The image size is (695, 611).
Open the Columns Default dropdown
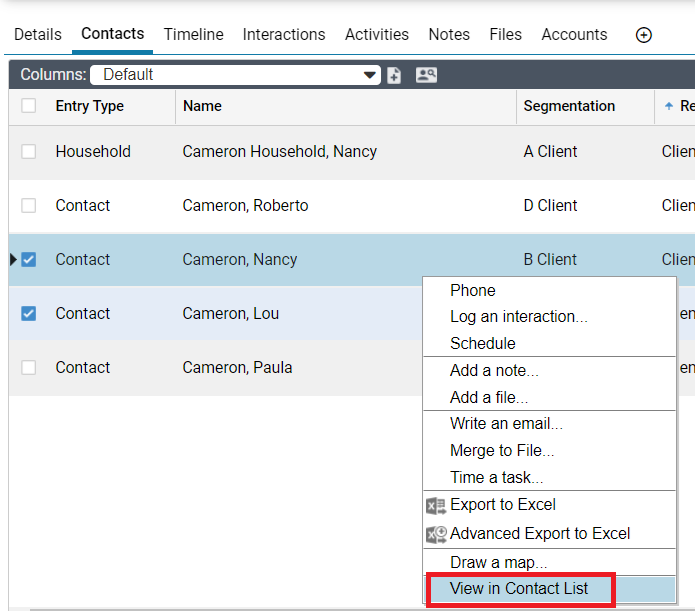tap(235, 75)
